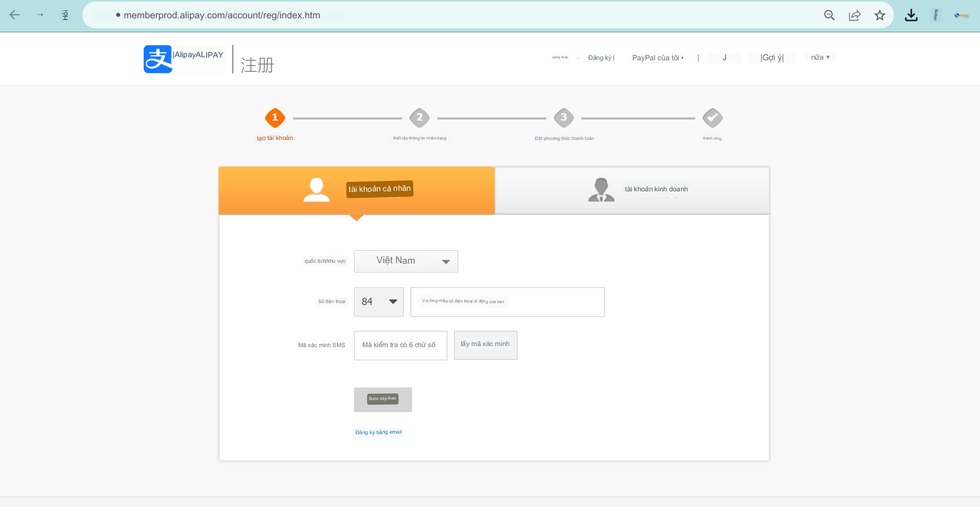Click the 'Mã xác minh SMS' label
Screen dimensions: 980x507
pos(322,346)
